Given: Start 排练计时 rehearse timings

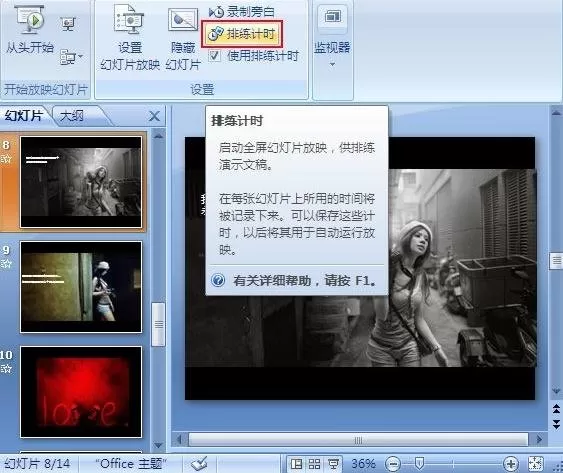Looking at the screenshot, I should point(242,34).
